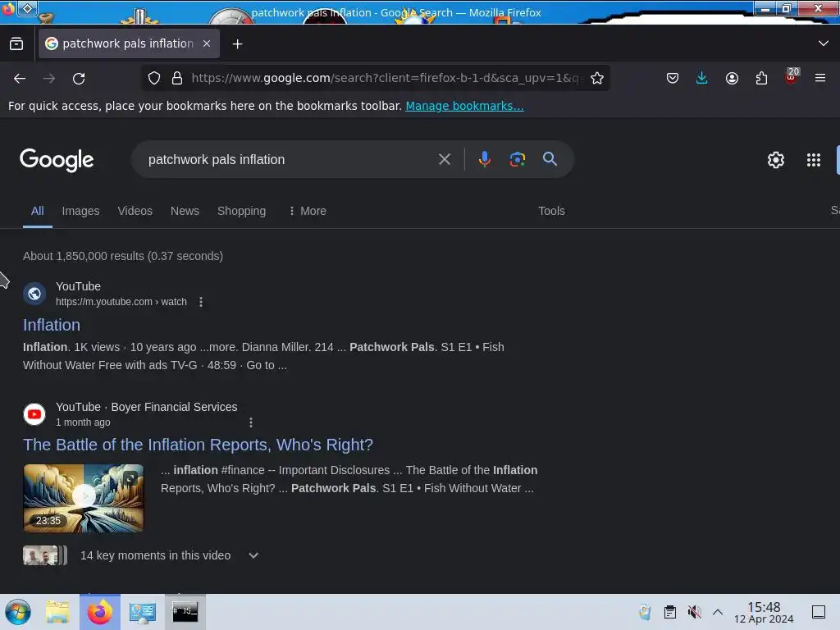Click the m.youtube.com result URL text
840x630 pixels.
pyautogui.click(x=121, y=302)
